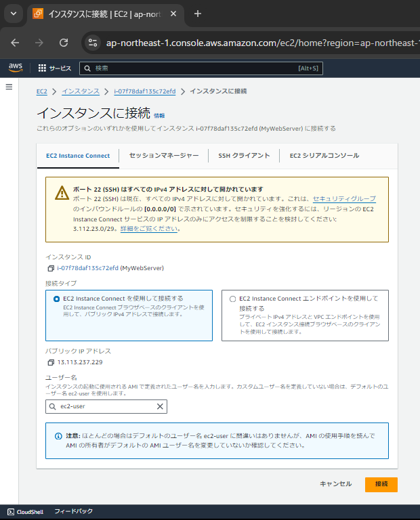Go back to previous page
420x520 pixels.
[15, 43]
